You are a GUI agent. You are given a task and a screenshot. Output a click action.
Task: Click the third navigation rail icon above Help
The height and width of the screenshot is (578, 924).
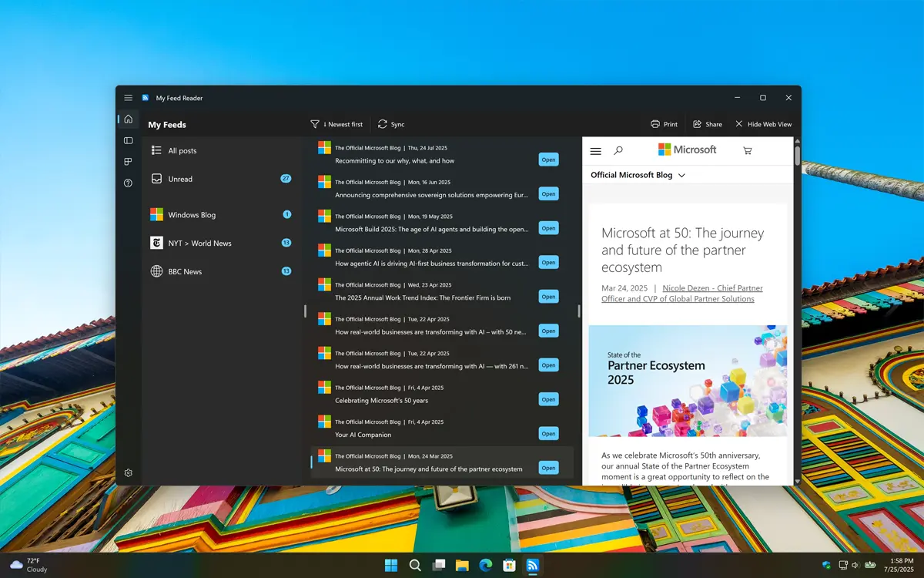[x=129, y=162]
